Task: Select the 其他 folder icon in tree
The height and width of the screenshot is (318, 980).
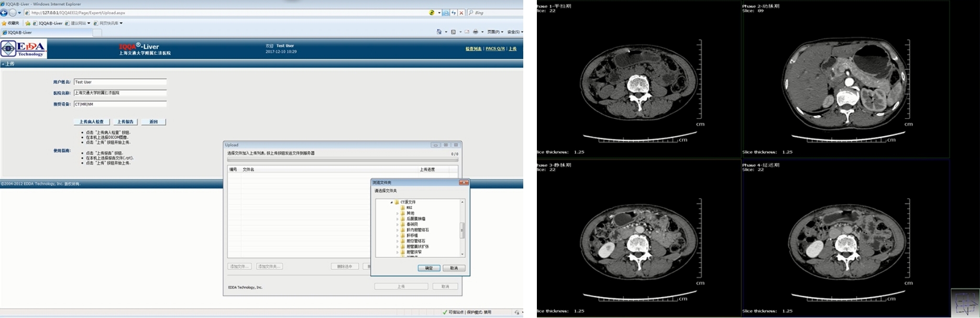Action: 403,213
